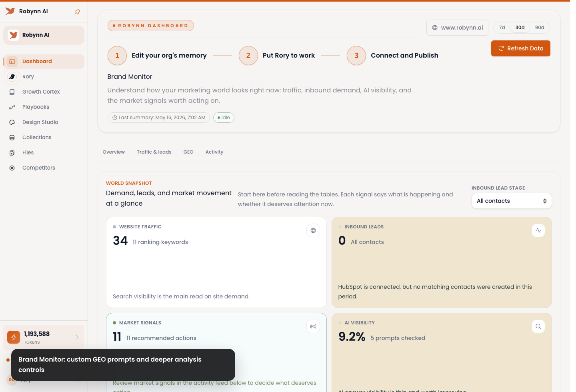Click the Competitors target icon
Screen dimensions: 576x392
12,168
